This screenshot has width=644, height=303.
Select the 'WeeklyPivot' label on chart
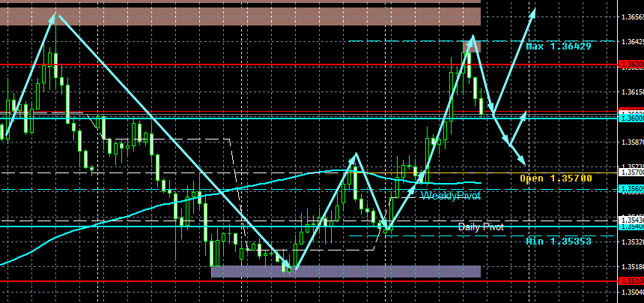pyautogui.click(x=451, y=196)
